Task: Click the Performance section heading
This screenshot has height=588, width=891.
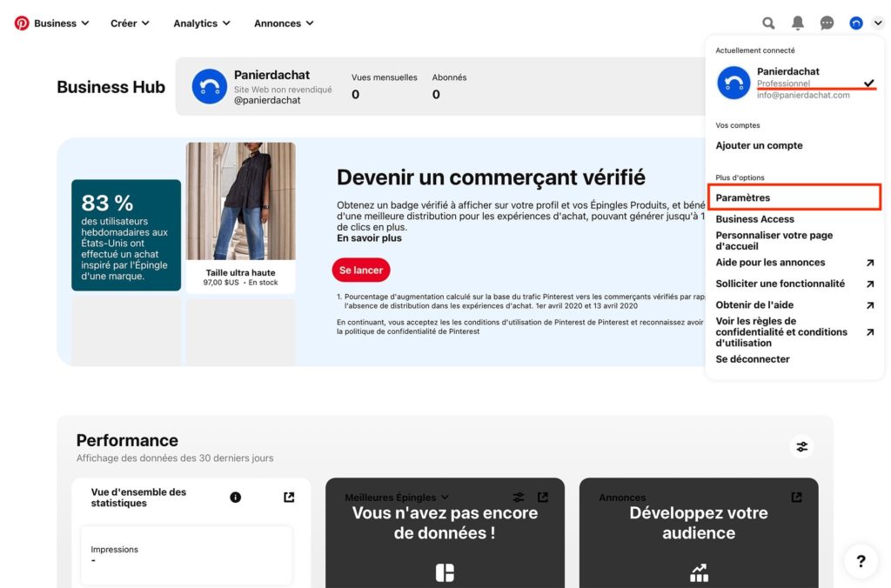Action: point(127,440)
